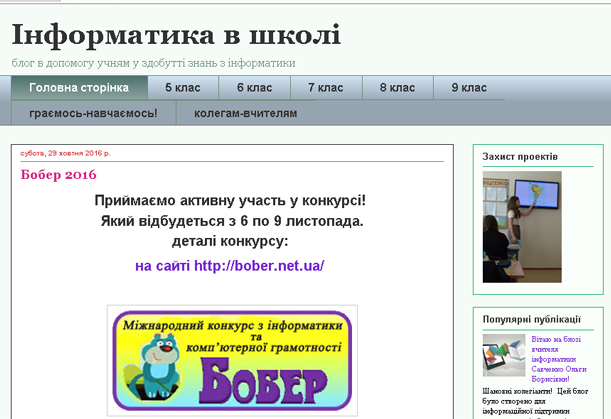Open the граємось-навчаємось! page
Viewport: 611px width, 419px height.
pos(93,114)
